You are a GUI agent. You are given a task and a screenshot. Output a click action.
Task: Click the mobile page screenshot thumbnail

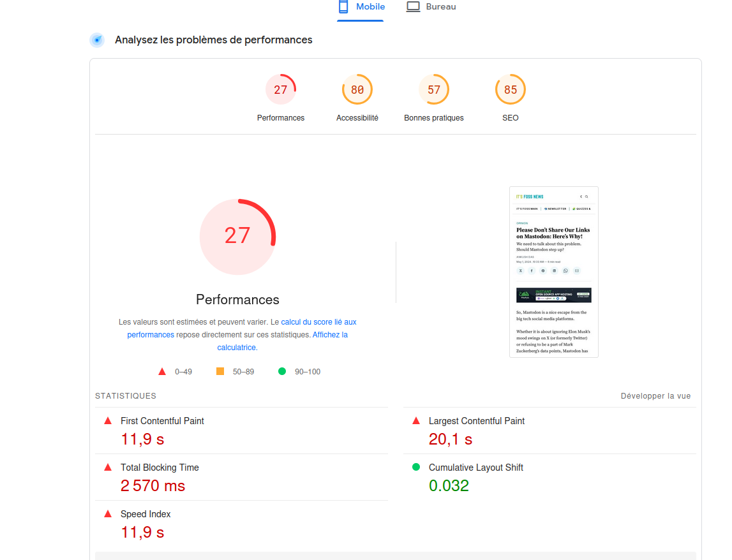pos(553,272)
